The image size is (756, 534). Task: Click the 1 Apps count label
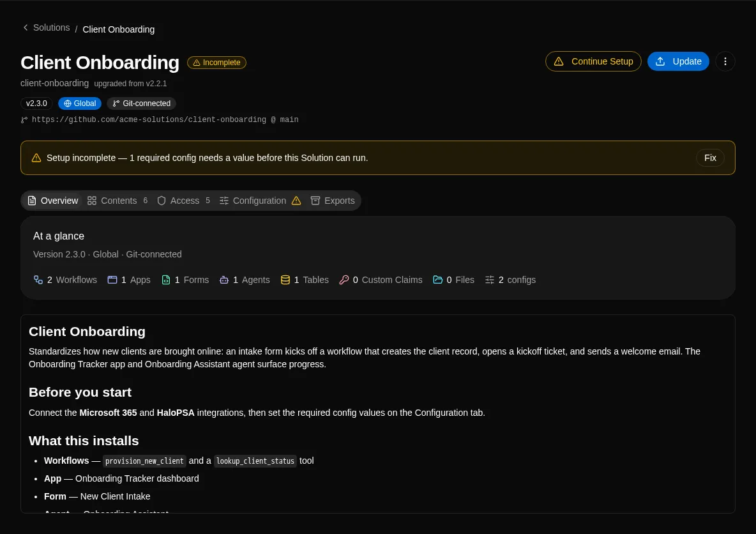(x=135, y=280)
